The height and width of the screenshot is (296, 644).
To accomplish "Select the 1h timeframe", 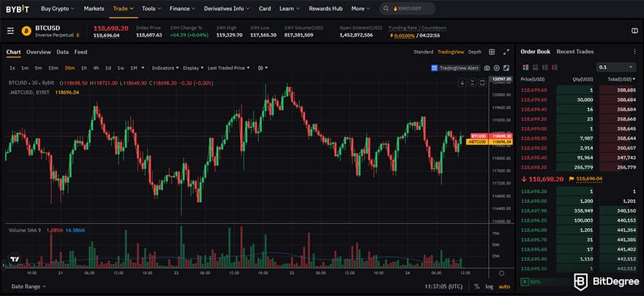I will [x=83, y=68].
